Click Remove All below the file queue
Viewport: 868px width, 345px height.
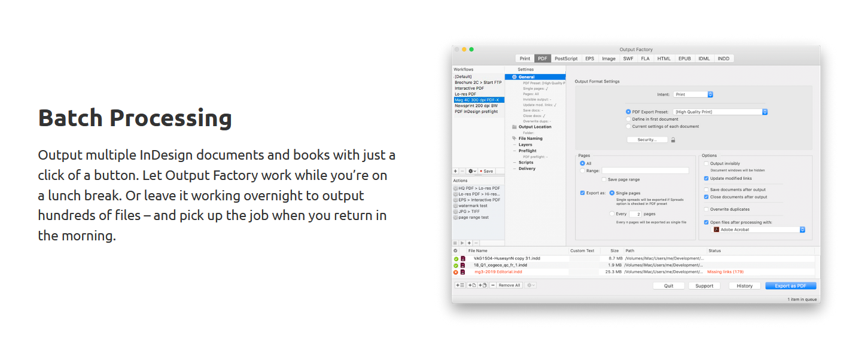(x=510, y=285)
